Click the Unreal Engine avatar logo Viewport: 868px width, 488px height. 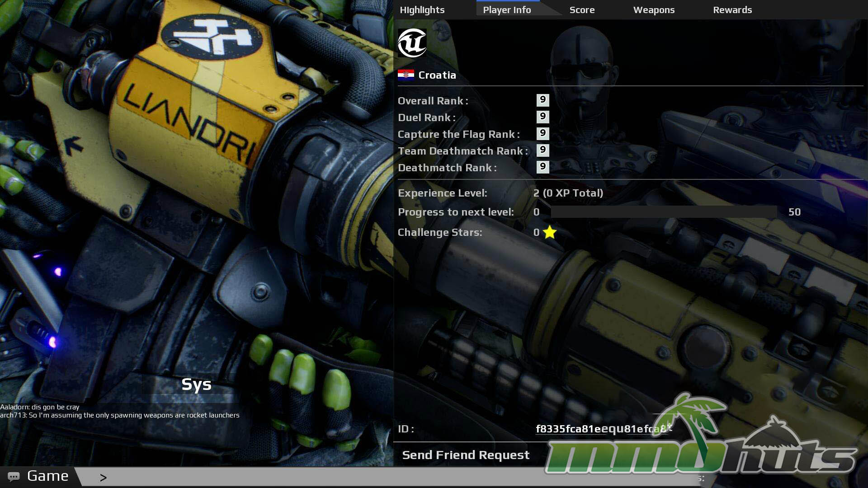tap(412, 43)
